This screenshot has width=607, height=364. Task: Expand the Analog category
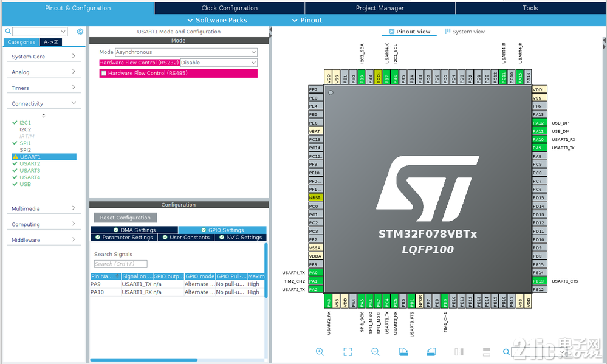(x=44, y=72)
